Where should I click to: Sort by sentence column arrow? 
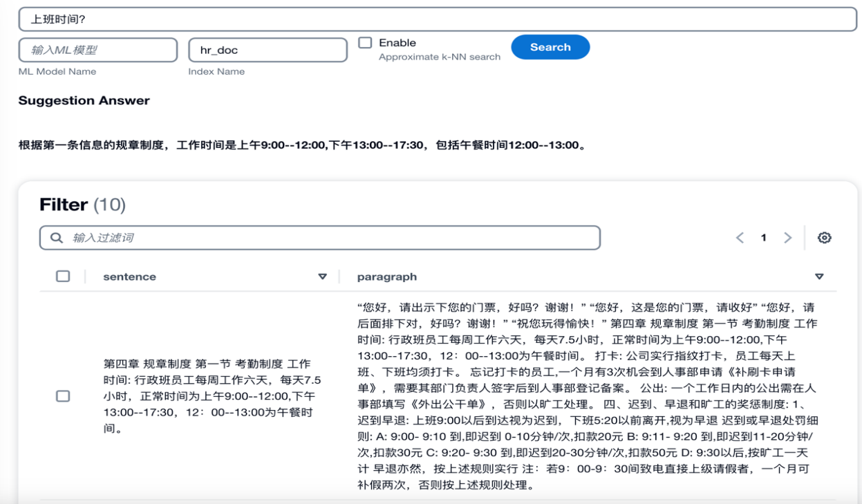(x=322, y=277)
